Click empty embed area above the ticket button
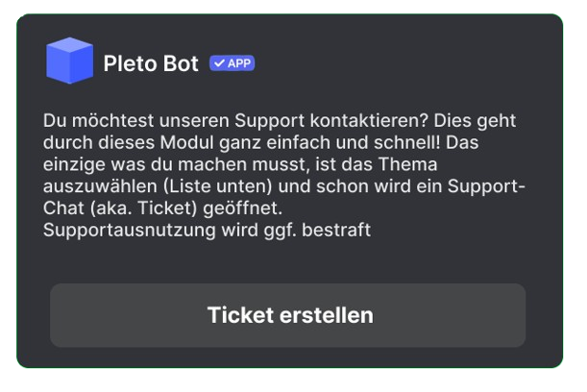This screenshot has height=392, width=587. tap(287, 262)
